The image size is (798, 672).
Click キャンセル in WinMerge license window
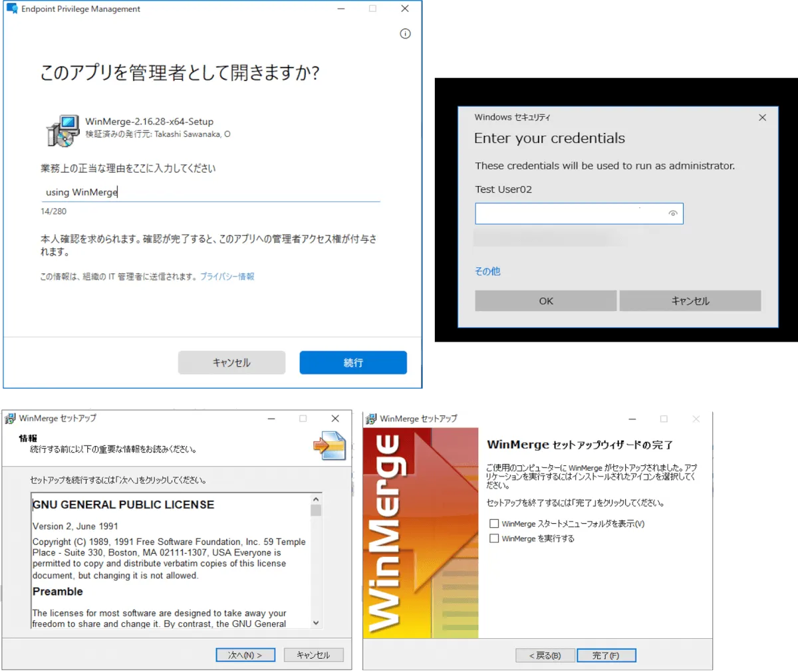[x=313, y=655]
